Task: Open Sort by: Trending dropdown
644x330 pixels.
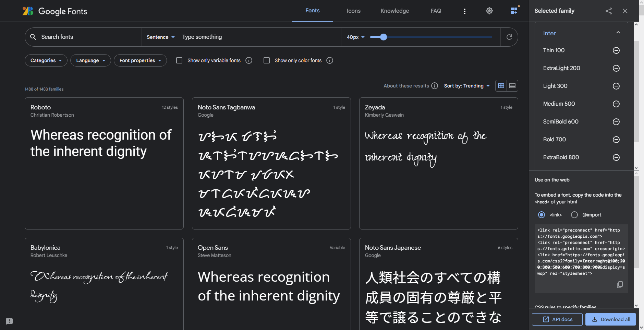Action: point(467,86)
